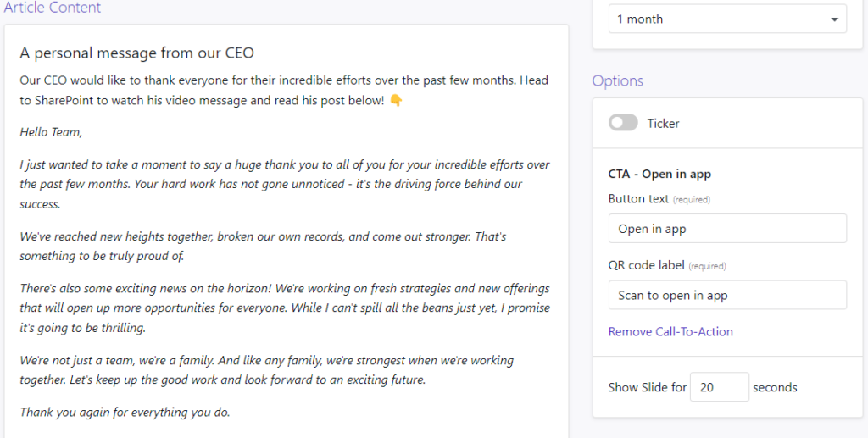The height and width of the screenshot is (438, 868).
Task: Click the "Ticker" label text
Action: (x=663, y=124)
